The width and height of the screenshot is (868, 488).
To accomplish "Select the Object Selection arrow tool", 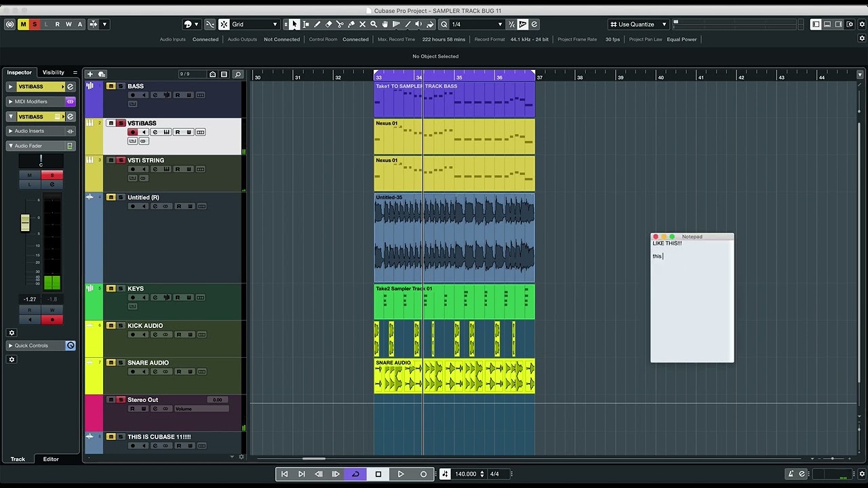I will [x=294, y=24].
